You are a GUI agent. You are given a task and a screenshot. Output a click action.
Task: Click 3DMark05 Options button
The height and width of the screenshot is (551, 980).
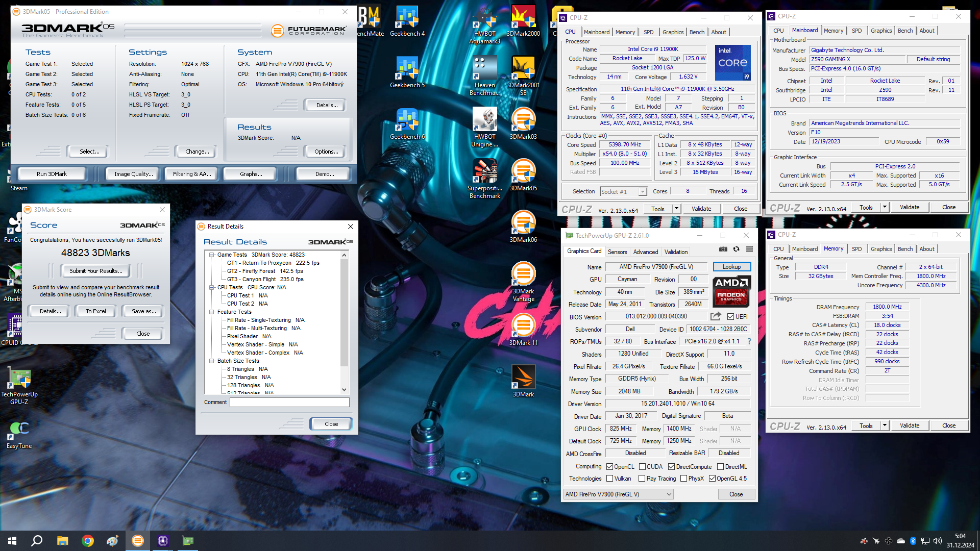pyautogui.click(x=326, y=152)
